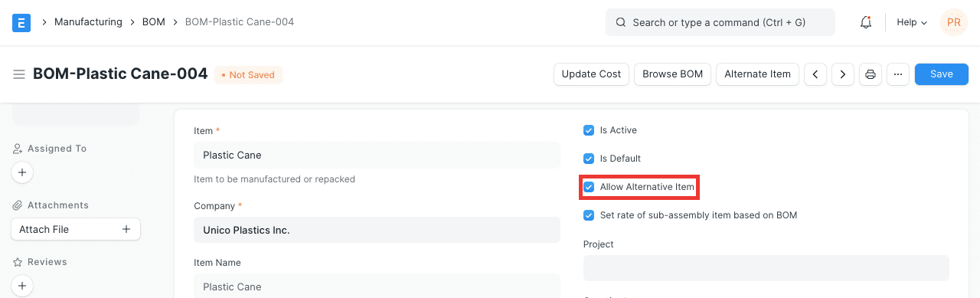Open the PR user avatar menu

[x=954, y=22]
